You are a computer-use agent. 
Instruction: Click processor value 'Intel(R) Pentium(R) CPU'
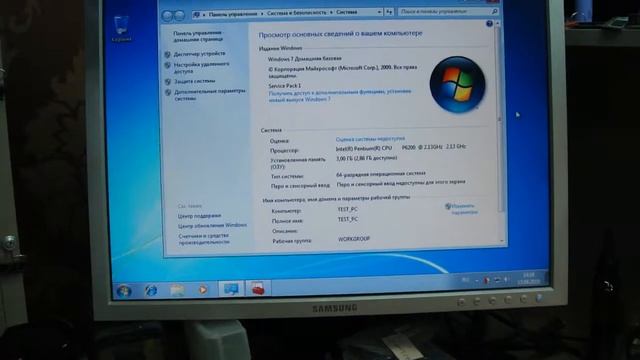(x=364, y=148)
